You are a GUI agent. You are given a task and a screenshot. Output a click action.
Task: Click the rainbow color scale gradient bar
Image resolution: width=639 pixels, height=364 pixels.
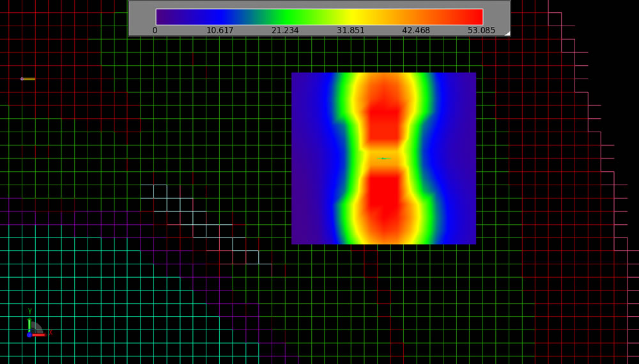coord(319,17)
